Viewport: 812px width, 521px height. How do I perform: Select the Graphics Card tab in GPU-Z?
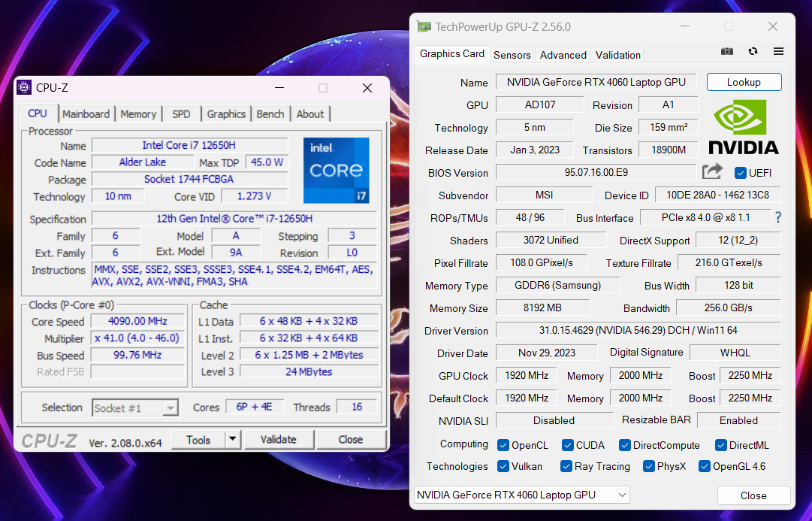452,54
